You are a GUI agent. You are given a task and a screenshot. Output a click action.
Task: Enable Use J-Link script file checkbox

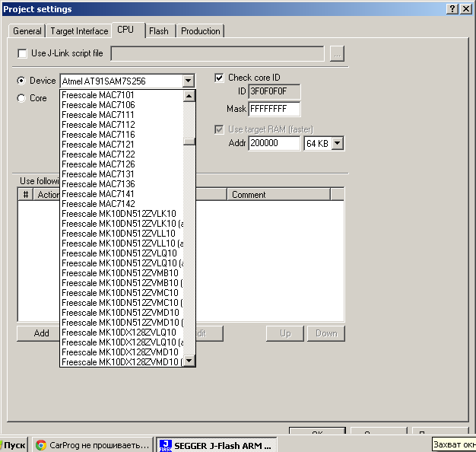pyautogui.click(x=22, y=53)
